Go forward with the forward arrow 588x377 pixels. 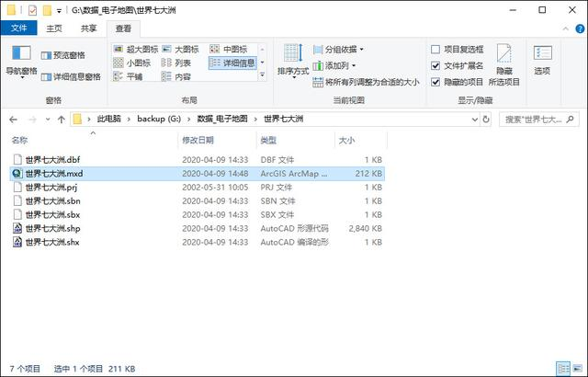(x=33, y=120)
